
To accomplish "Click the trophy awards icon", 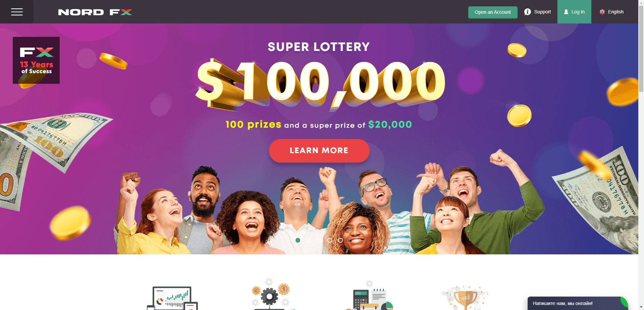I will click(x=466, y=298).
